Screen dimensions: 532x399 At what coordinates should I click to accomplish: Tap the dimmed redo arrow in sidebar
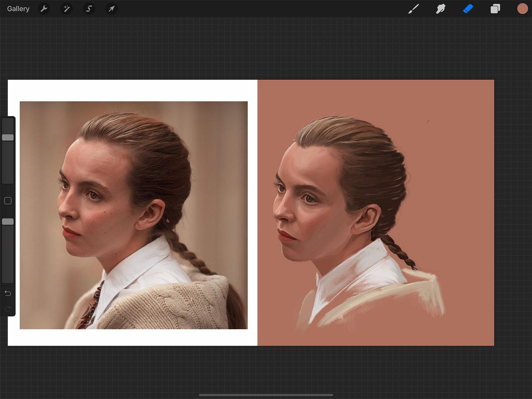[x=8, y=309]
